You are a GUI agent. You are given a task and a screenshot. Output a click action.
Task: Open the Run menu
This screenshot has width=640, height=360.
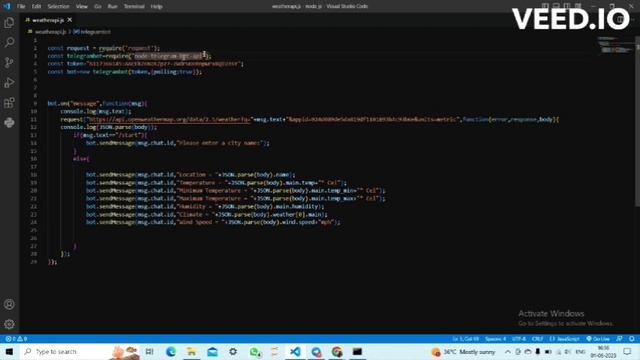coord(112,7)
